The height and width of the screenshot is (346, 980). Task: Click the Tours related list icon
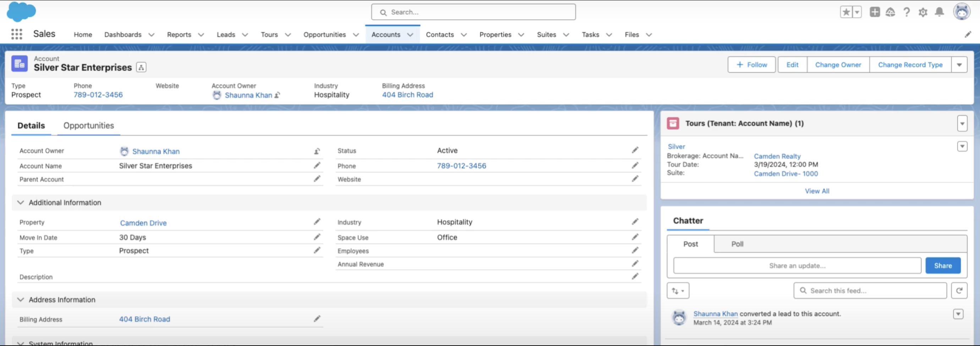point(673,123)
